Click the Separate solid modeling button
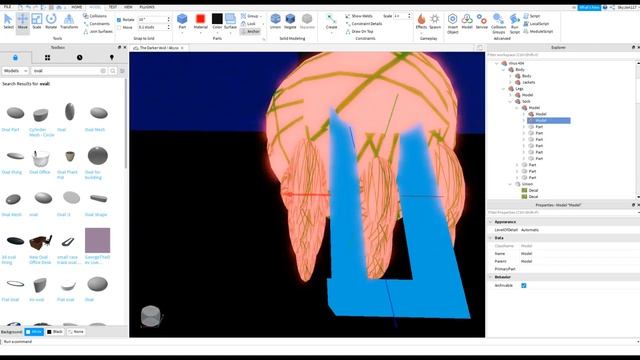 tap(307, 21)
